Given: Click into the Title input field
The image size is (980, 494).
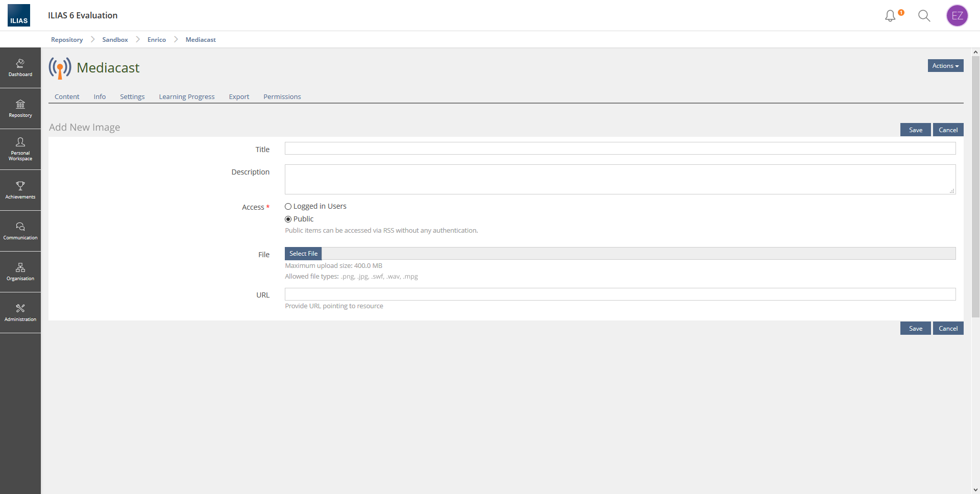Looking at the screenshot, I should (x=620, y=149).
